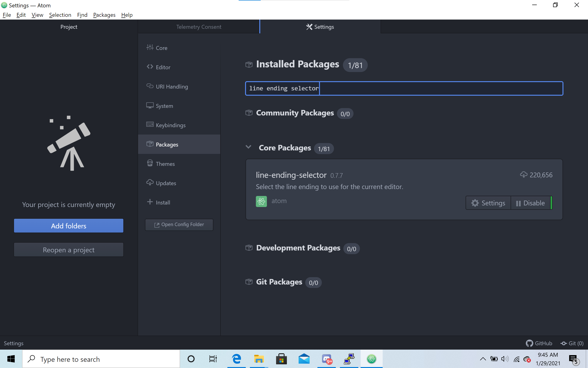Screen dimensions: 588x368
Task: Click Git Packages box icon
Action: (x=249, y=282)
